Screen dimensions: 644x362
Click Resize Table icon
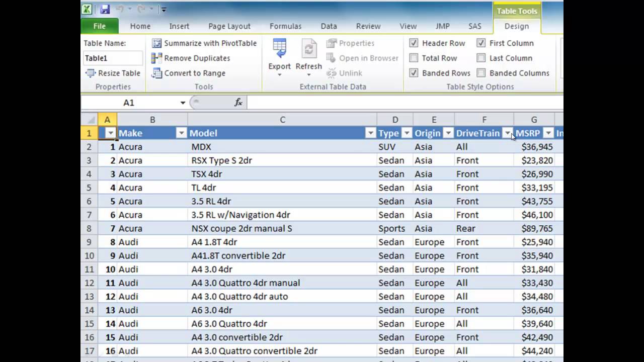click(x=91, y=73)
